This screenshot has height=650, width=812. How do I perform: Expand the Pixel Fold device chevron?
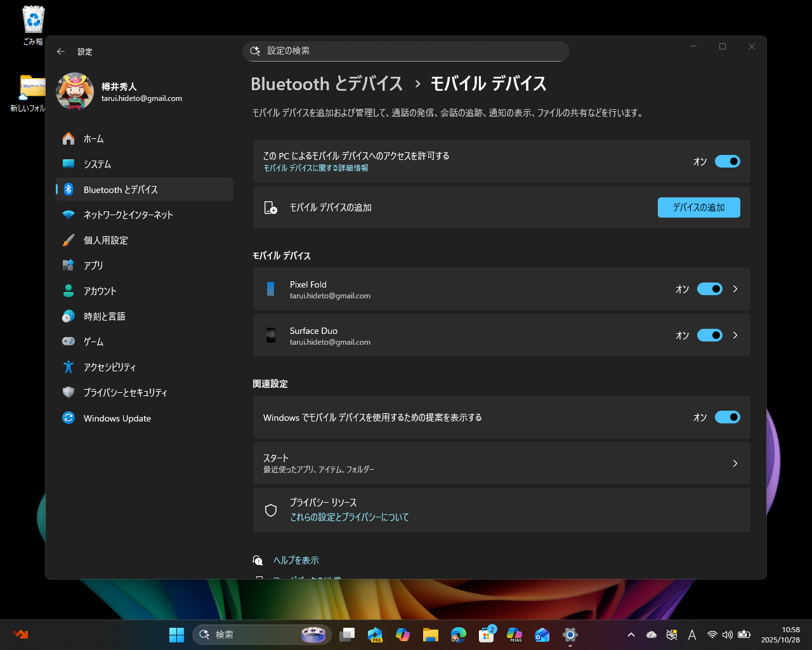tap(735, 289)
